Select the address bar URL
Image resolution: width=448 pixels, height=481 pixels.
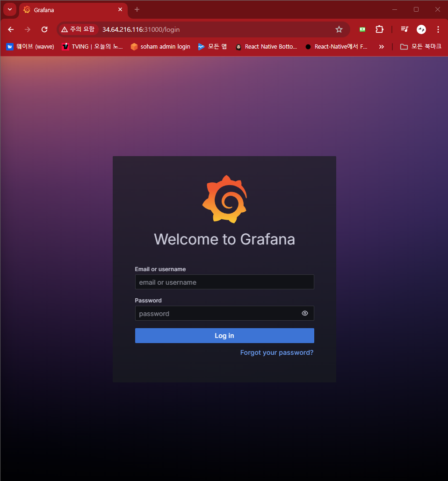click(x=141, y=29)
